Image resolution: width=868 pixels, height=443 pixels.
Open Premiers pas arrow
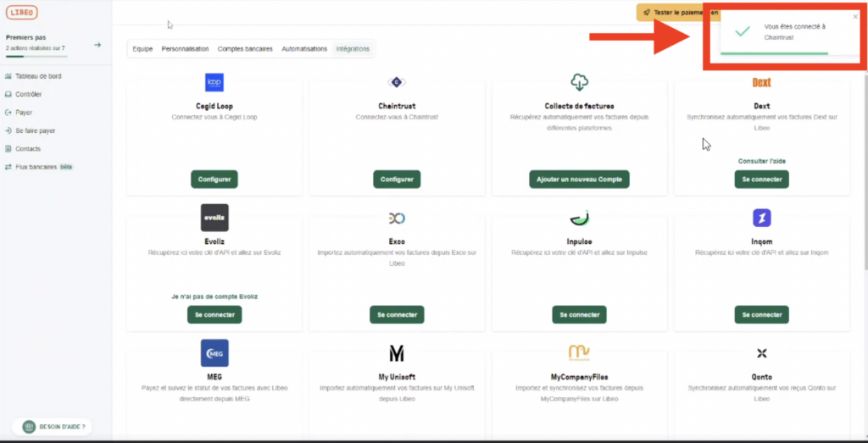click(97, 45)
